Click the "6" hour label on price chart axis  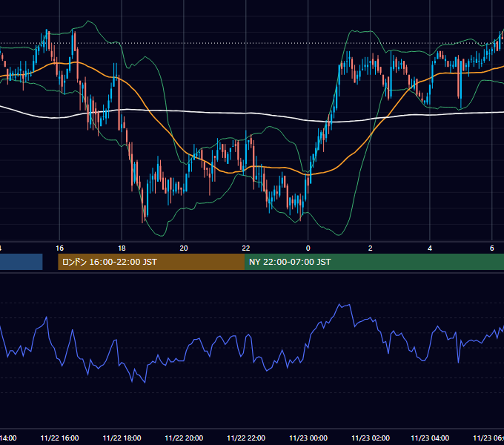492,248
